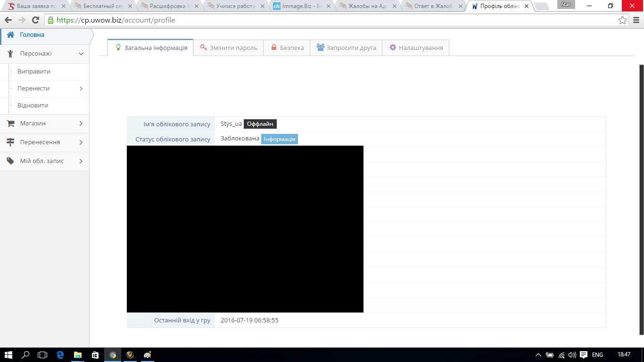Expand the Магазин submenu arrow
This screenshot has height=362, width=644.
pos(81,123)
